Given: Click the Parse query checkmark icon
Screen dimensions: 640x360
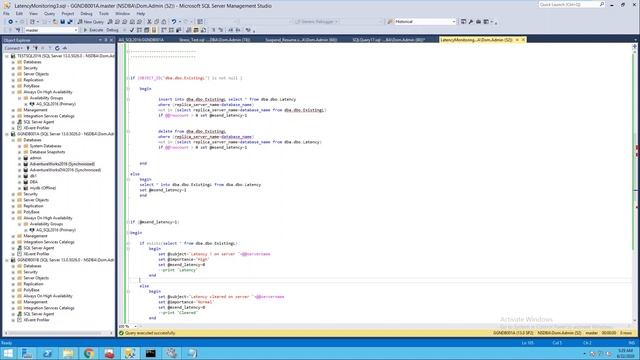Looking at the screenshot, I should coord(131,30).
